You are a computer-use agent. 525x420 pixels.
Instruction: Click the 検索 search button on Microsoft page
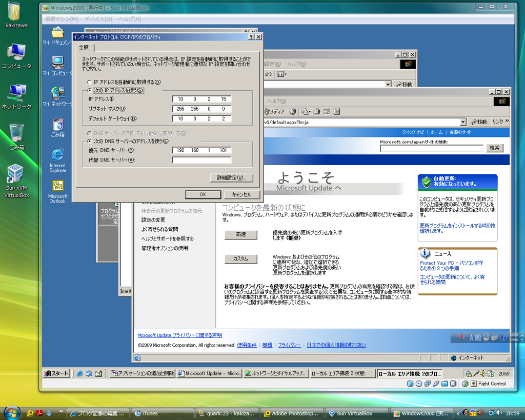pos(495,148)
